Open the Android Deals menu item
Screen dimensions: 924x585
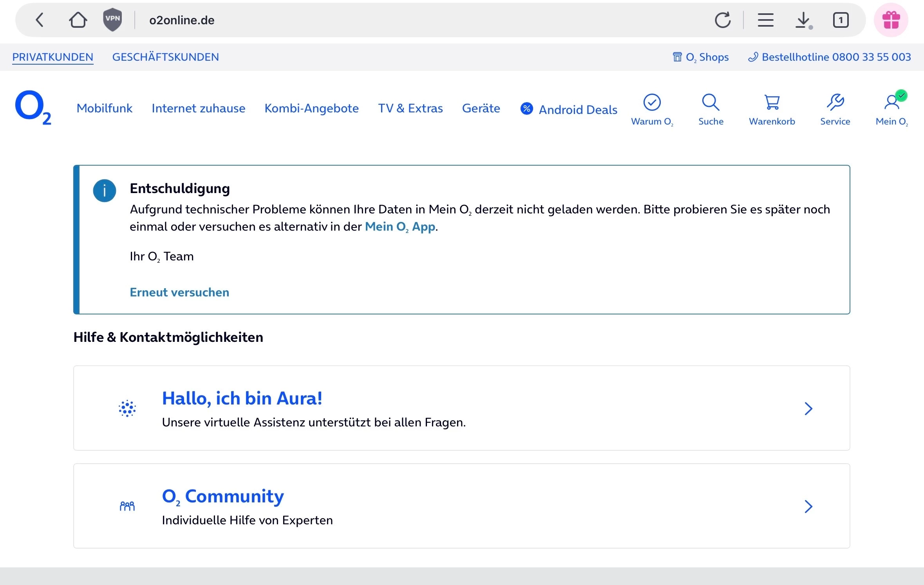click(578, 110)
